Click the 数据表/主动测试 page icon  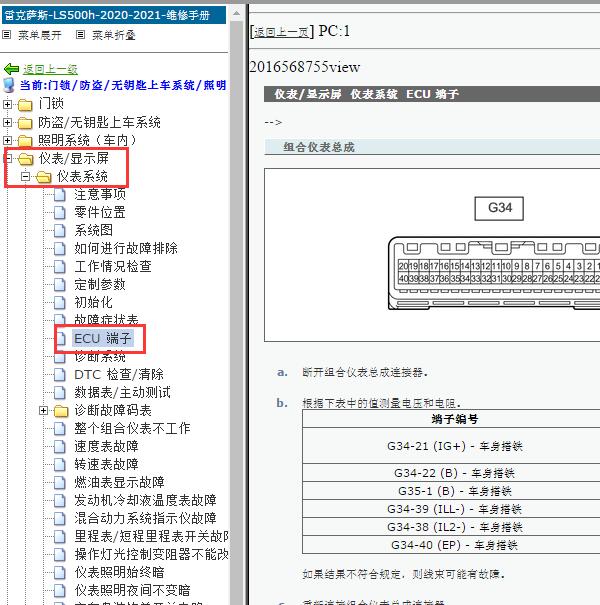(60, 393)
